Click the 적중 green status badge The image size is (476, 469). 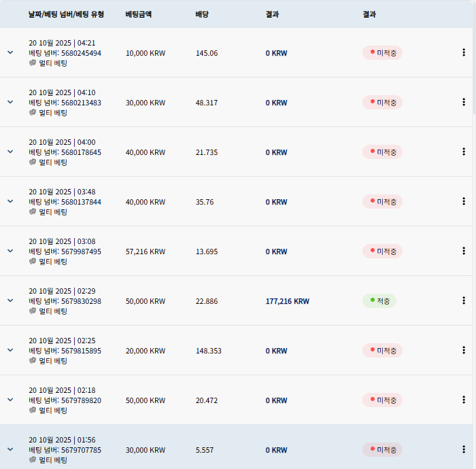pos(379,300)
